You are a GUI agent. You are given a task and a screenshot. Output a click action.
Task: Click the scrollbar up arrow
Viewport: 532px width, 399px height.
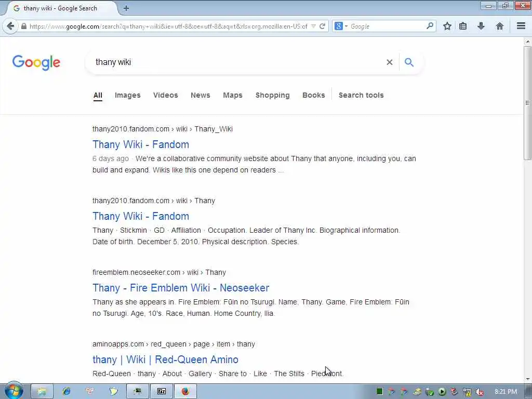coord(527,42)
